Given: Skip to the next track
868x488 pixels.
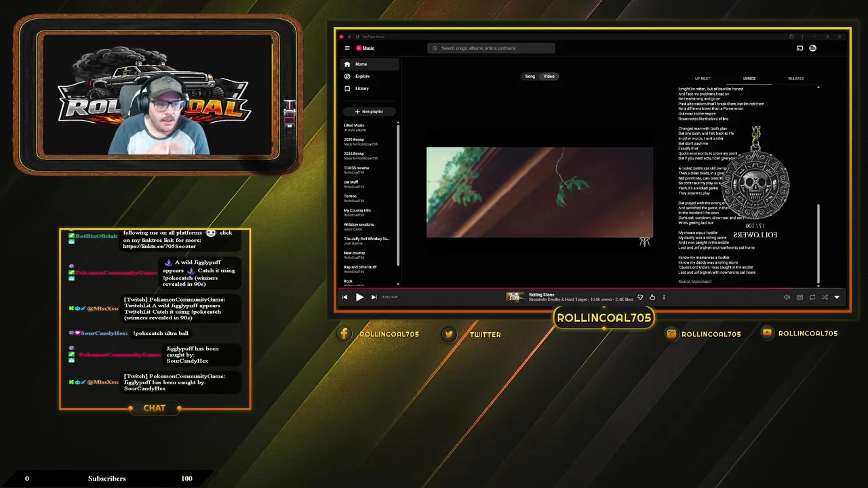Looking at the screenshot, I should tap(374, 297).
